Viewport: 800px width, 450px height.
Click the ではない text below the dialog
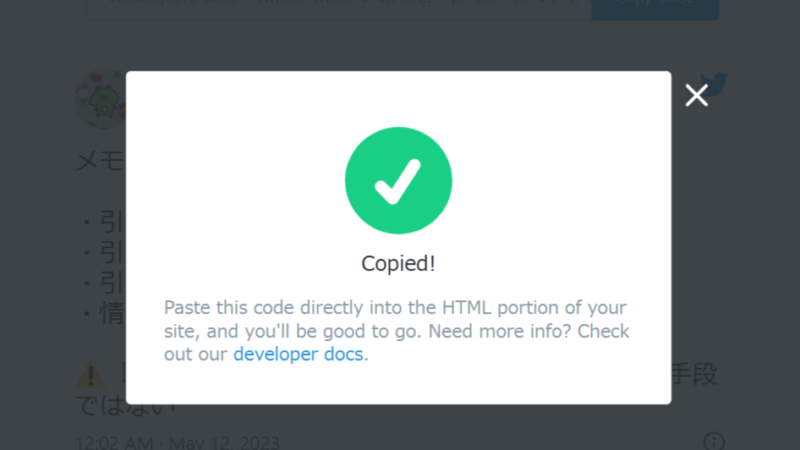coord(126,407)
